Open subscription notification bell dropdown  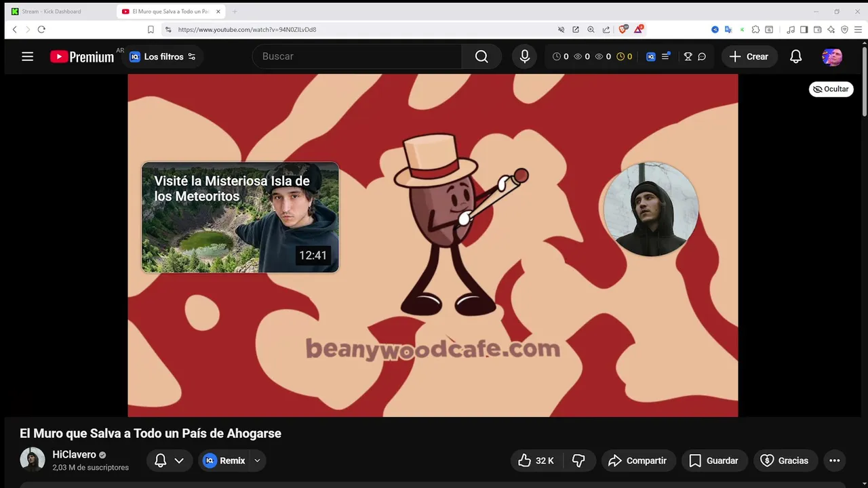(169, 460)
